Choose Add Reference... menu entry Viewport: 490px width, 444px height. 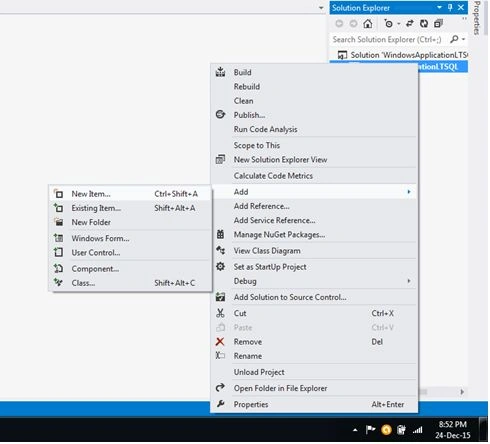click(314, 206)
